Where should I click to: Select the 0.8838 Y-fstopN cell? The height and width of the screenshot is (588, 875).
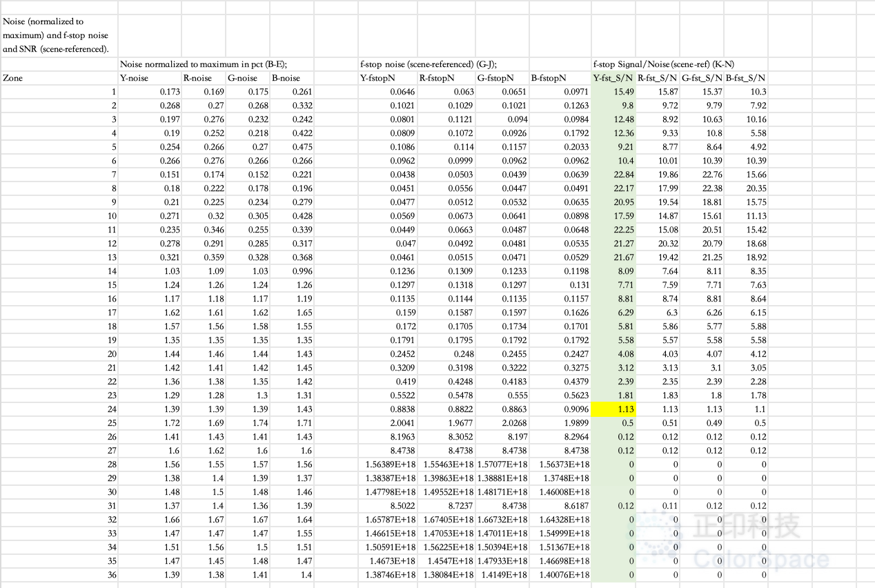(x=388, y=409)
